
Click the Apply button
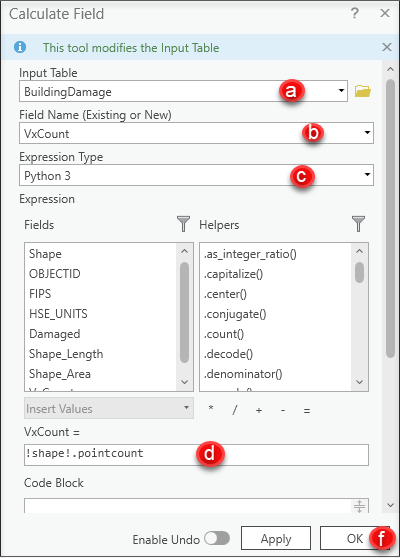[276, 538]
